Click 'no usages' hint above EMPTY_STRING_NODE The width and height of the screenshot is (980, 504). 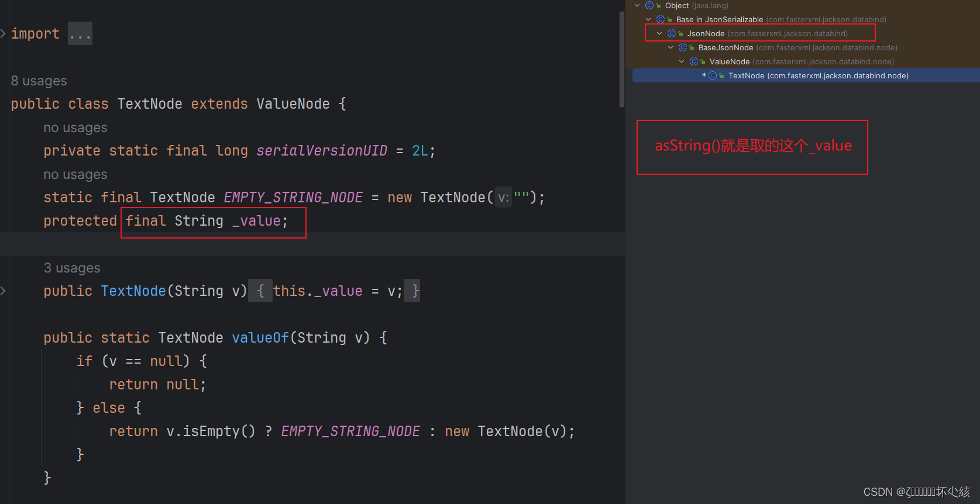[x=75, y=174]
